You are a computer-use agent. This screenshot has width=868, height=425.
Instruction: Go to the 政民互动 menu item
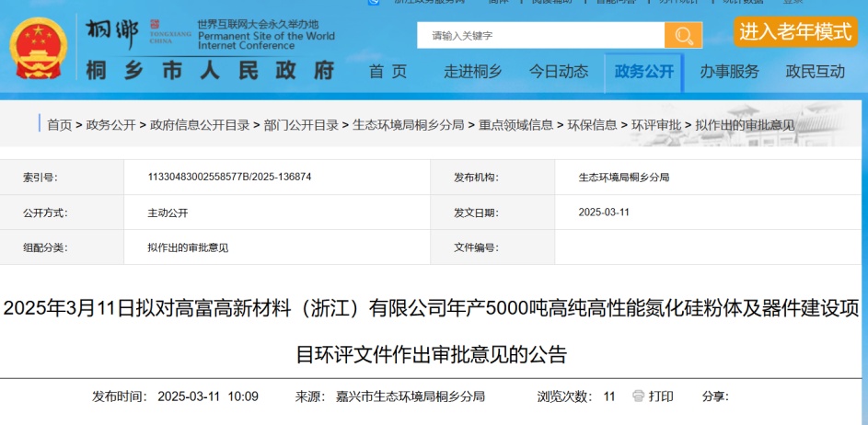(815, 72)
